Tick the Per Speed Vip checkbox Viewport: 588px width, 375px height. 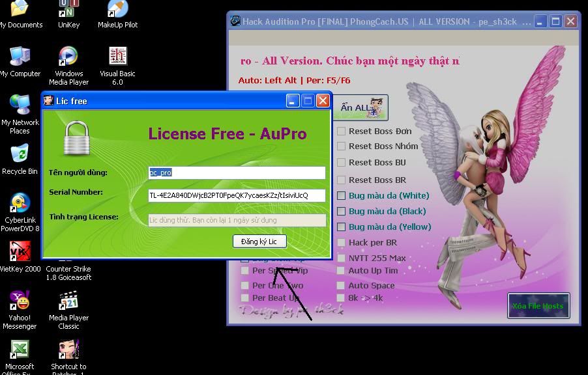click(244, 270)
